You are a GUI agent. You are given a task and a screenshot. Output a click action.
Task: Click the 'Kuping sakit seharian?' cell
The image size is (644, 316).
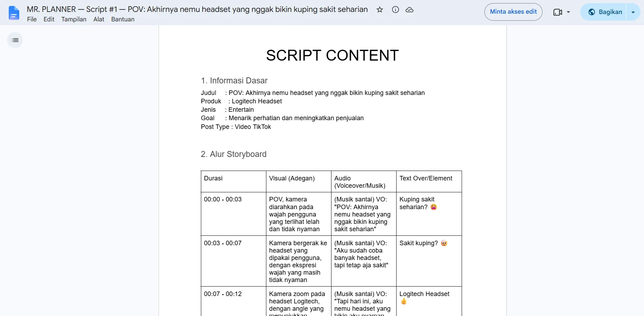click(429, 214)
